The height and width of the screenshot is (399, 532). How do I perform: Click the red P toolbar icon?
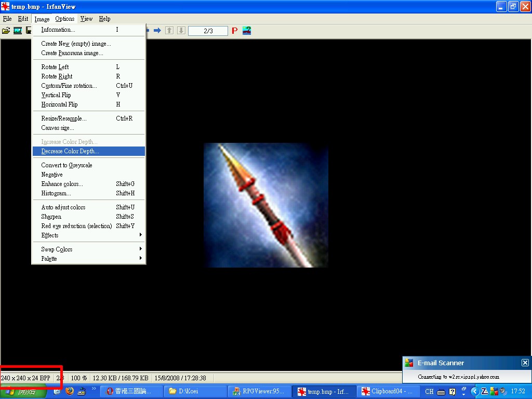pyautogui.click(x=234, y=31)
